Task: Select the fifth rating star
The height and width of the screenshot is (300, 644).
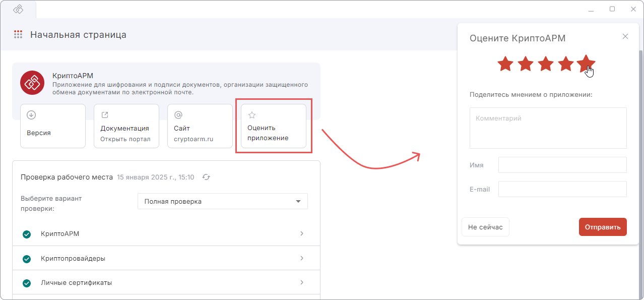Action: (586, 64)
